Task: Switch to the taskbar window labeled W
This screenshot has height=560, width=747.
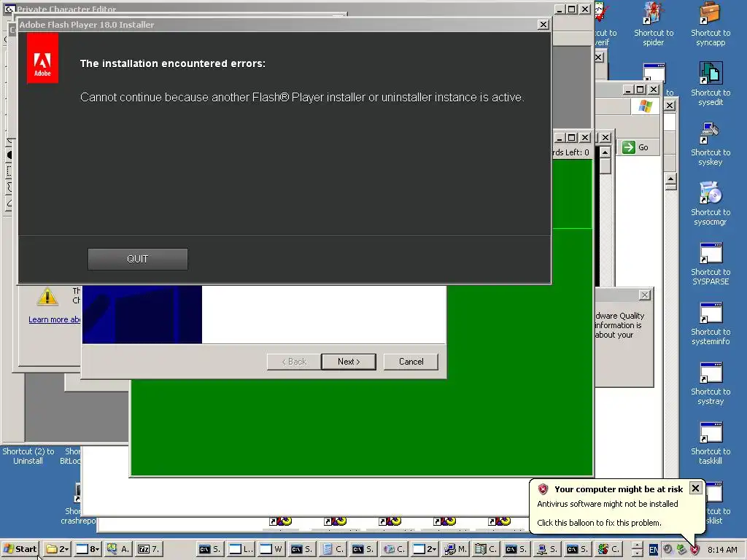Action: [271, 549]
